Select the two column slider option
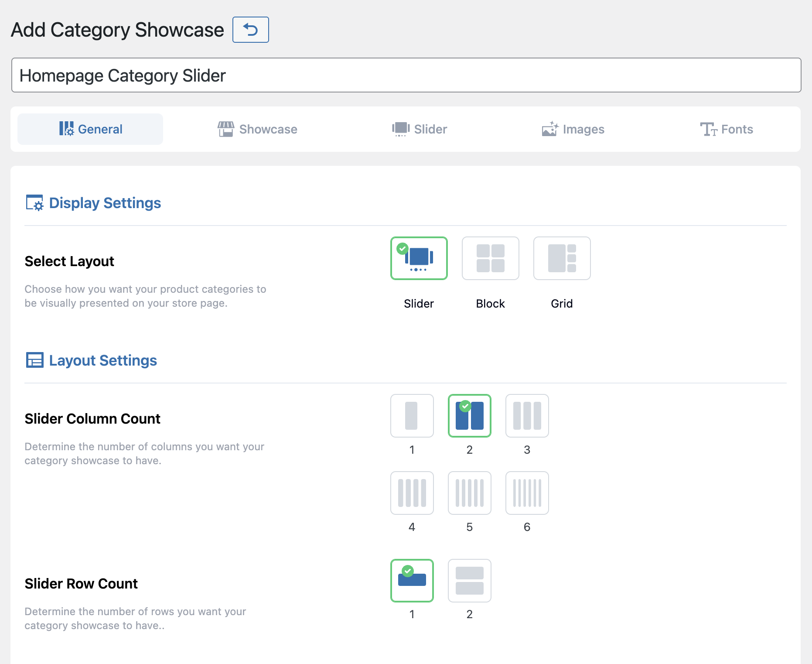Viewport: 812px width, 664px height. coord(469,416)
